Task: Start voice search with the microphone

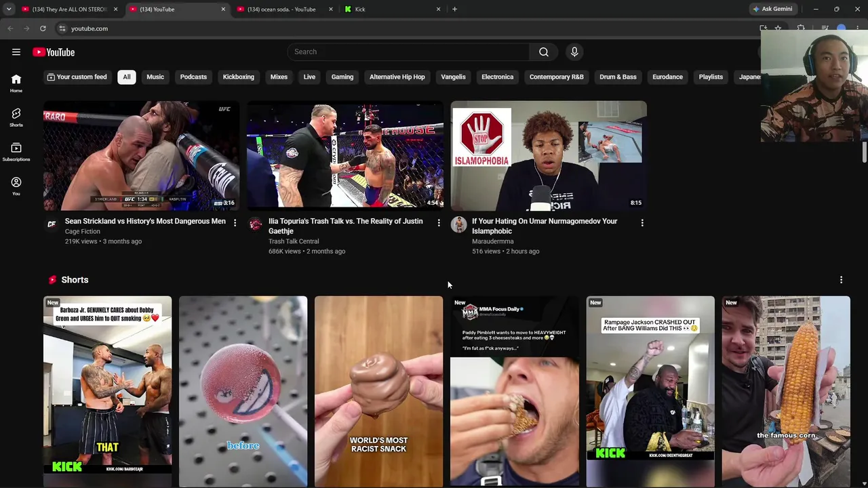Action: point(574,52)
